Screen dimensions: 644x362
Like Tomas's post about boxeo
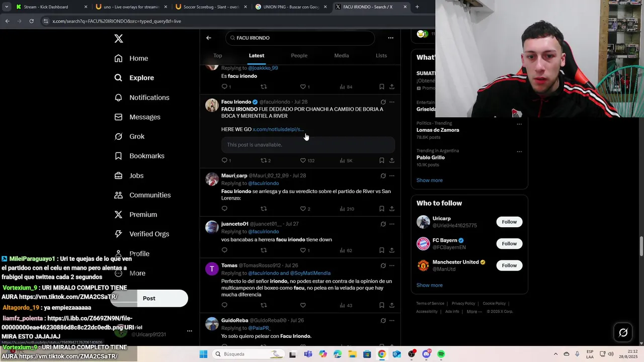coord(303,305)
